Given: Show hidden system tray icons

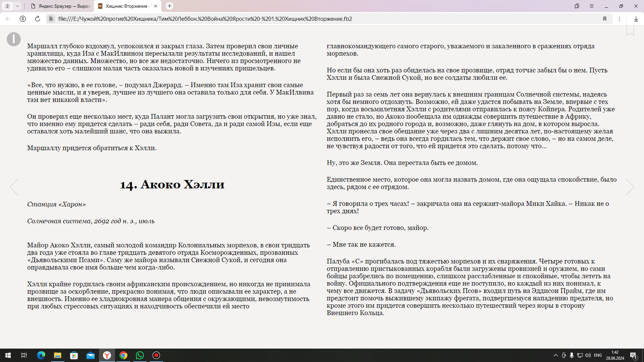Looking at the screenshot, I should 556,355.
